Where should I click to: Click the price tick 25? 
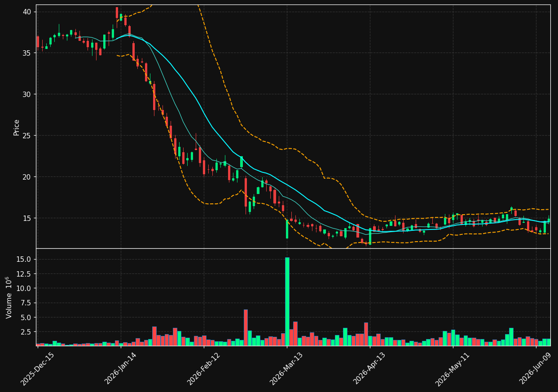pos(27,136)
